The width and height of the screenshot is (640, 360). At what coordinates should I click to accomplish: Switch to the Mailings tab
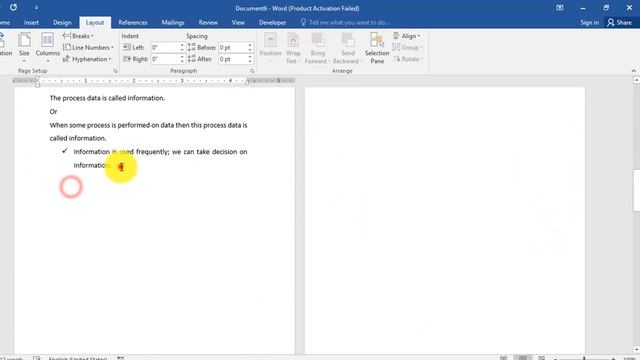173,22
